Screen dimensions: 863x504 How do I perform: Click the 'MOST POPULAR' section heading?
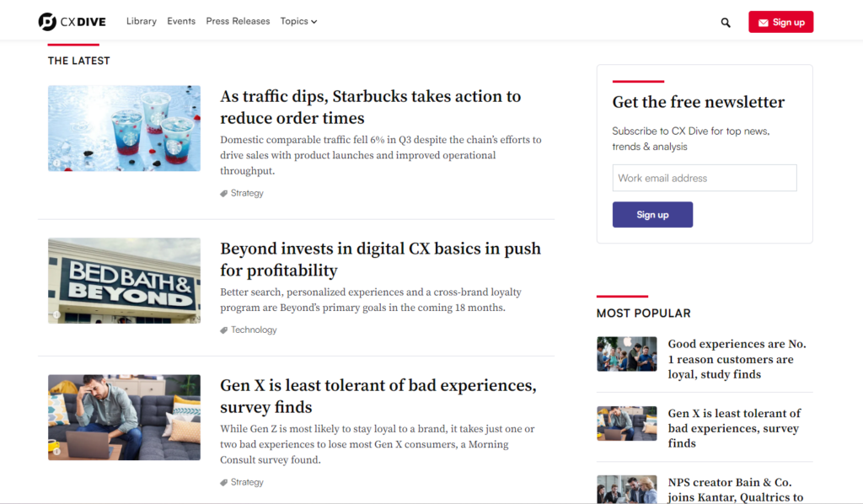click(643, 313)
